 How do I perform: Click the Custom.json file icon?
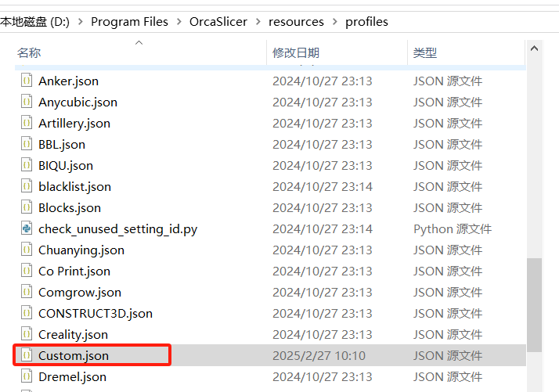click(27, 355)
